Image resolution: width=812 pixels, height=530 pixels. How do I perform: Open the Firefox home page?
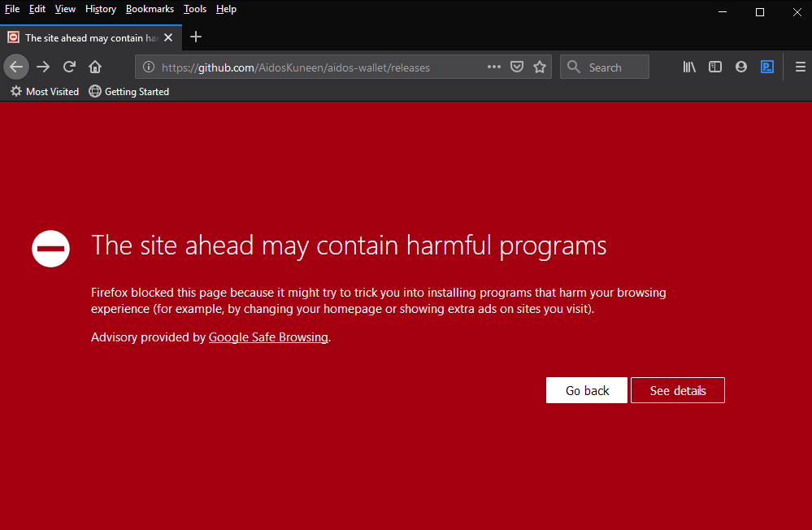click(x=95, y=67)
